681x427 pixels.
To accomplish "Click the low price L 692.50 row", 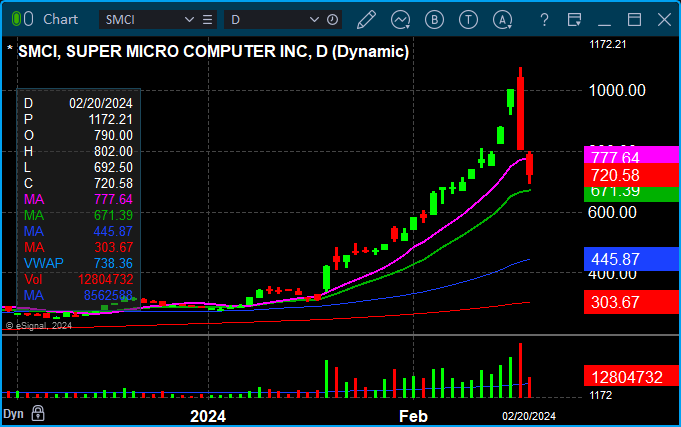I will (x=78, y=167).
